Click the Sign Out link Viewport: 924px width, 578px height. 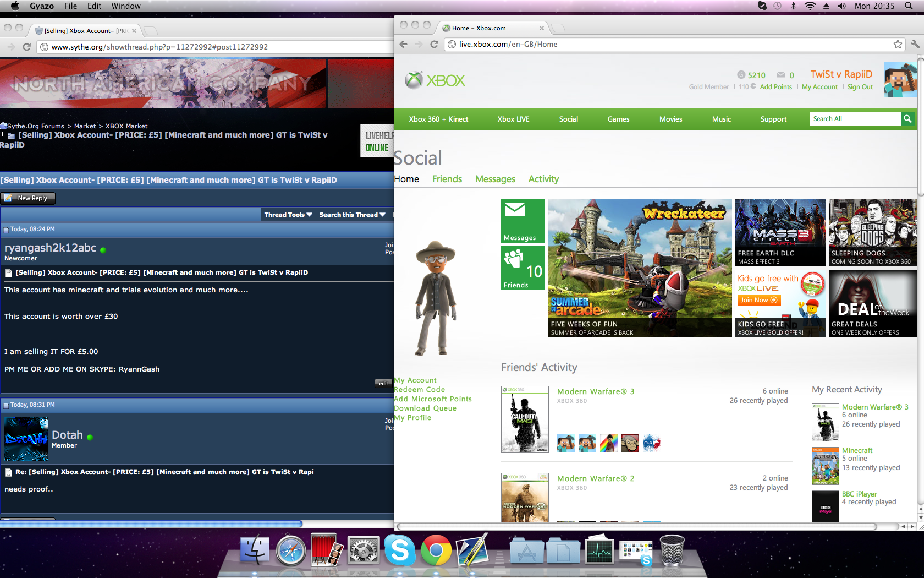coord(860,87)
